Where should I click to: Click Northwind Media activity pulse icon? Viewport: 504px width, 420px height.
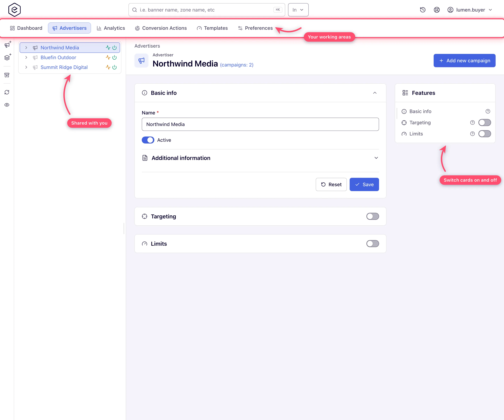tap(108, 48)
